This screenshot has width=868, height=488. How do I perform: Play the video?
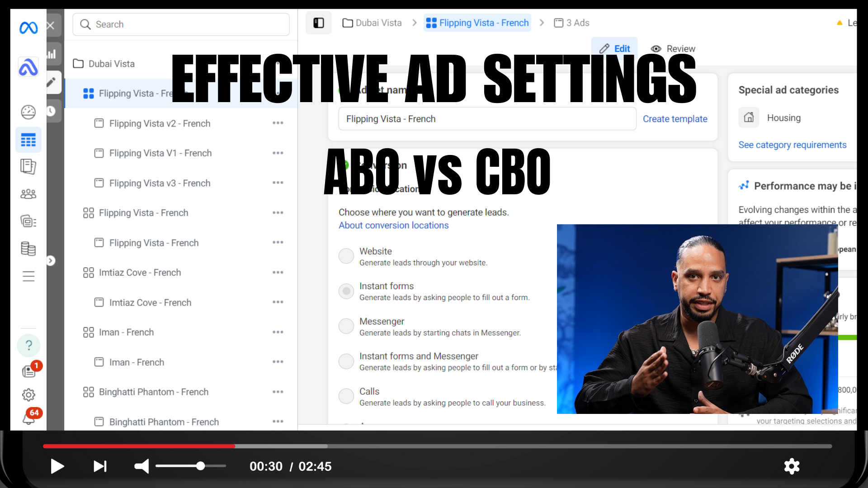[57, 466]
